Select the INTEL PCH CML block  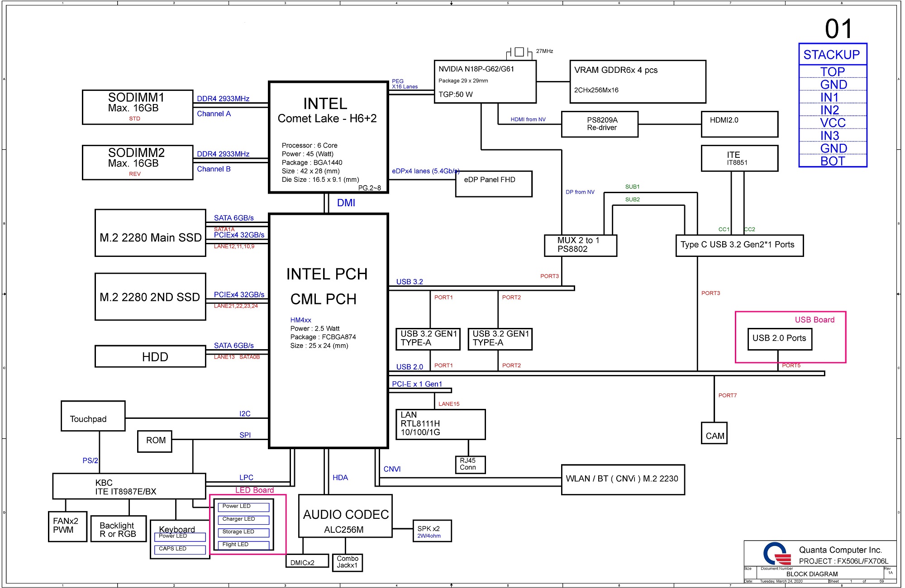click(329, 331)
